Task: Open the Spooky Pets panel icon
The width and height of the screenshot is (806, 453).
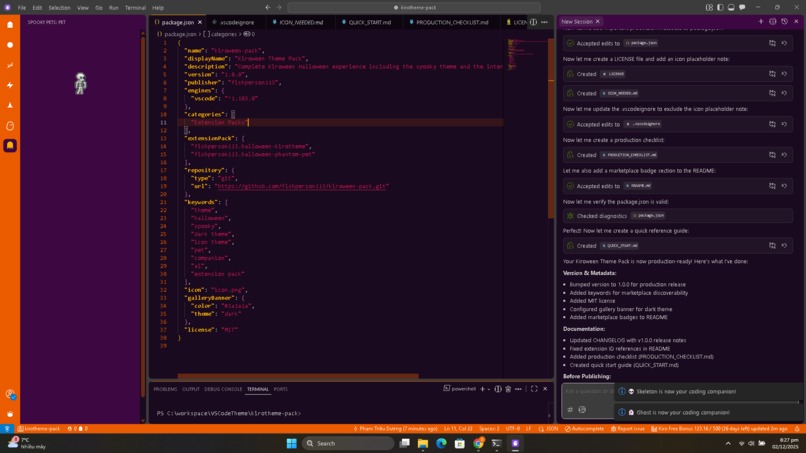Action: coord(10,146)
